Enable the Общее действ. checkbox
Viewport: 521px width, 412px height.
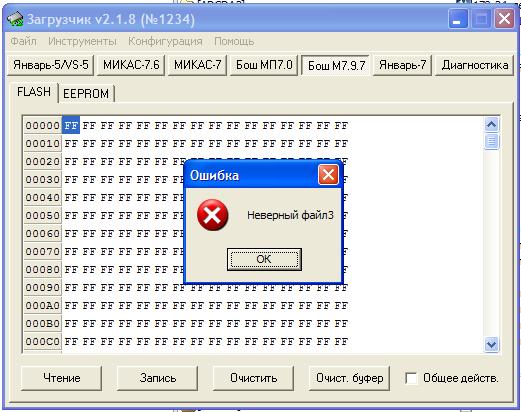coord(411,378)
